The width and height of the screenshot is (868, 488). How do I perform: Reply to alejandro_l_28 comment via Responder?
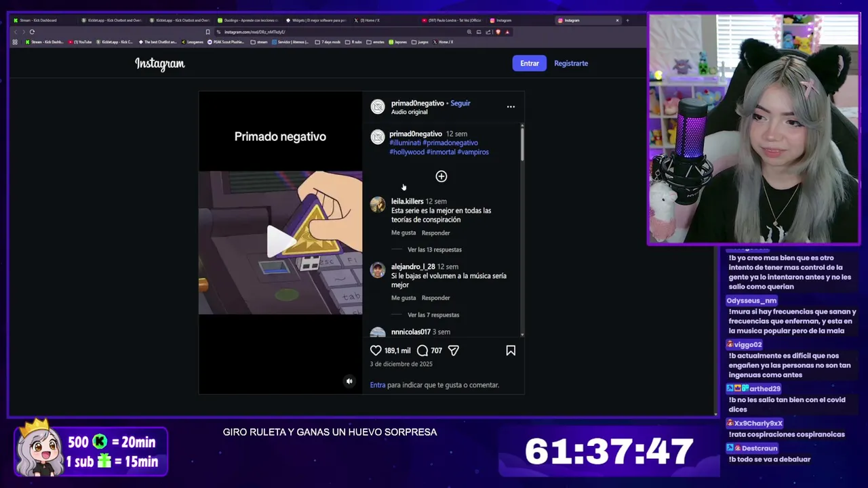tap(435, 298)
